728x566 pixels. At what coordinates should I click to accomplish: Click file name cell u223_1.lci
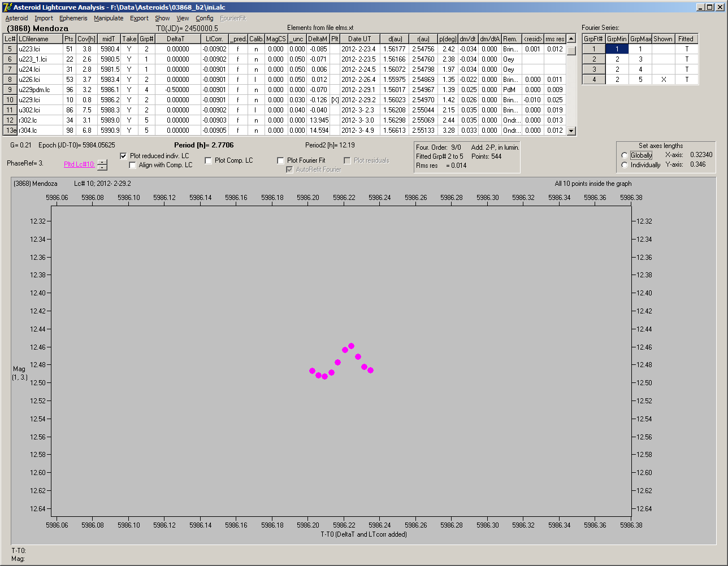40,59
